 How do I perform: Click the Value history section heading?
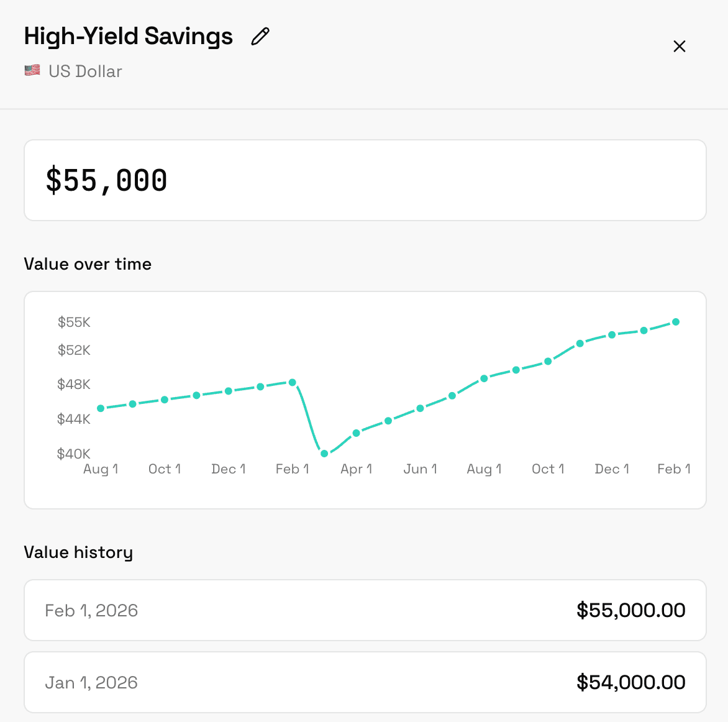[x=78, y=552]
